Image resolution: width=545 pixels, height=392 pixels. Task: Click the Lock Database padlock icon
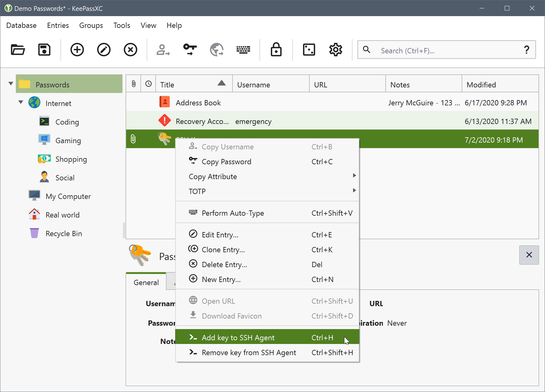point(276,50)
